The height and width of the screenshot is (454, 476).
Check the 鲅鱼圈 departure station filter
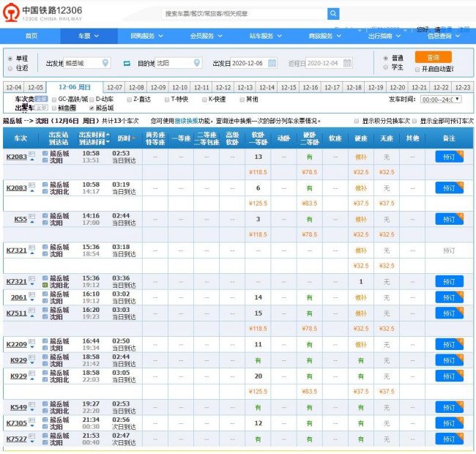click(54, 108)
